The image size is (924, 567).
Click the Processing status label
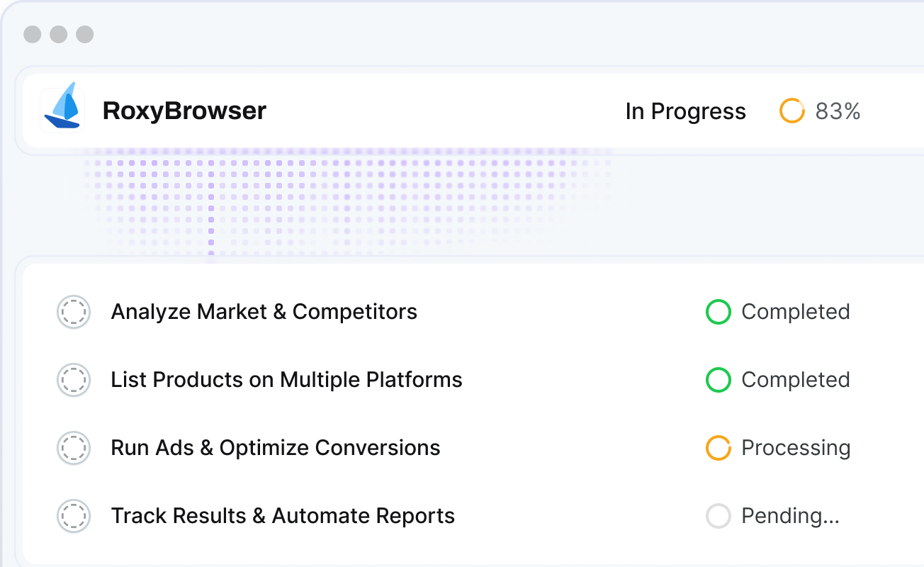click(x=795, y=448)
